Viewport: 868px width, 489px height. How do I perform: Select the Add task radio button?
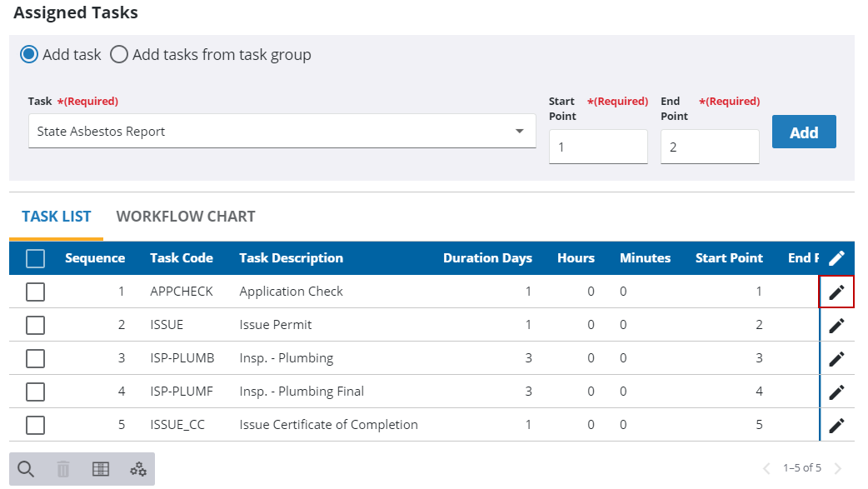pyautogui.click(x=29, y=54)
